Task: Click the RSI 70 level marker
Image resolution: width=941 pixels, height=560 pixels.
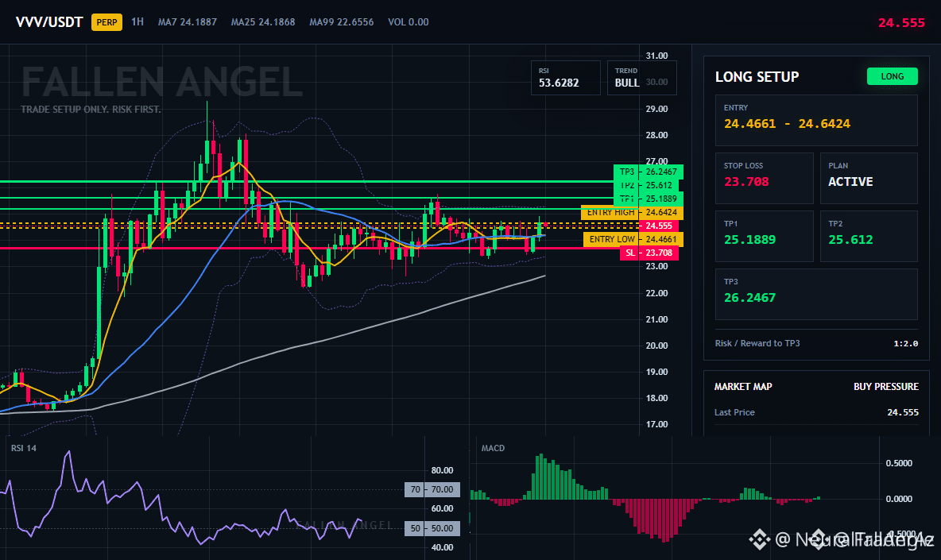Action: point(432,490)
